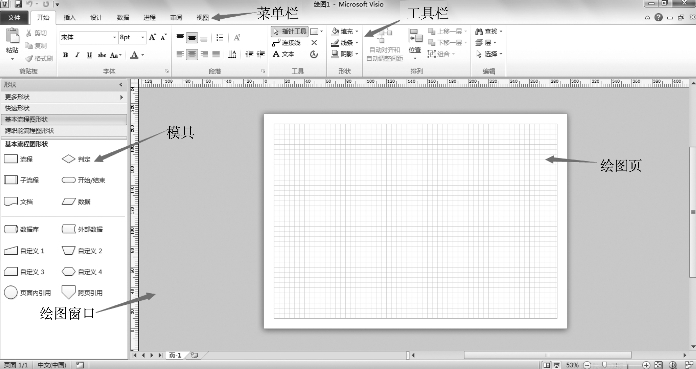Viewport: 696px width, 369px height.
Task: Switch to the Design (设计) tab
Action: [96, 18]
